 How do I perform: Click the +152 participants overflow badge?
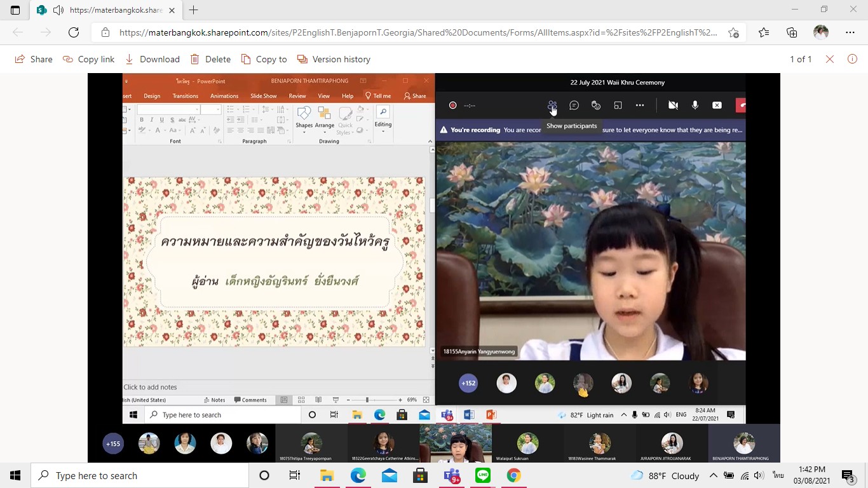[x=468, y=383]
